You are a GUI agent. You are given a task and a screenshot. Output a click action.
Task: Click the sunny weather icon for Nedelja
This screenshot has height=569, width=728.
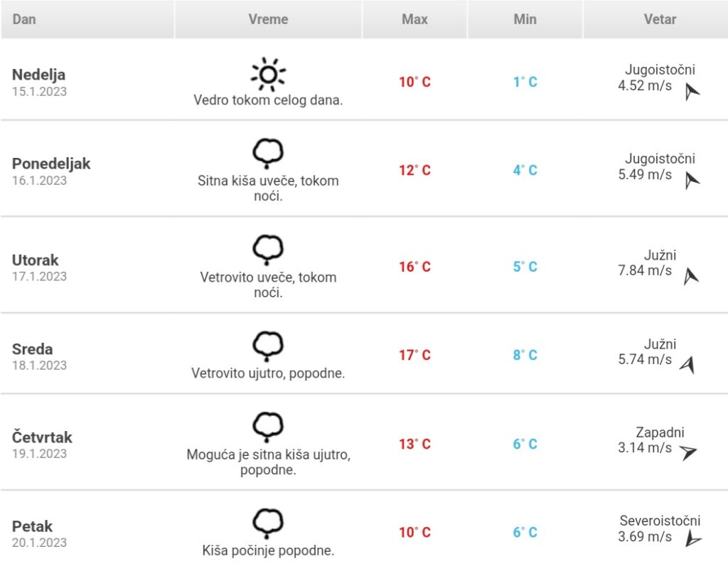(x=268, y=74)
